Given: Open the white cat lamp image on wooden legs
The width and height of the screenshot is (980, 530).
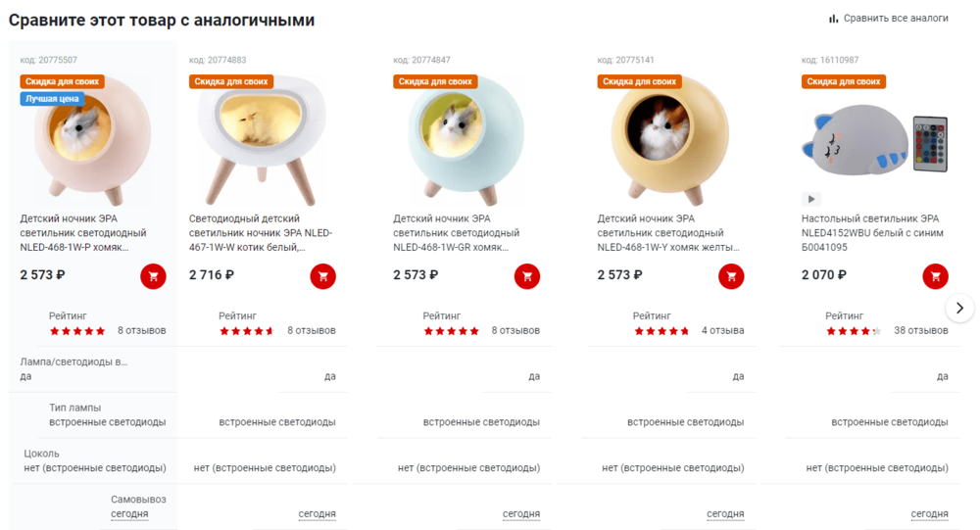Looking at the screenshot, I should [x=262, y=141].
